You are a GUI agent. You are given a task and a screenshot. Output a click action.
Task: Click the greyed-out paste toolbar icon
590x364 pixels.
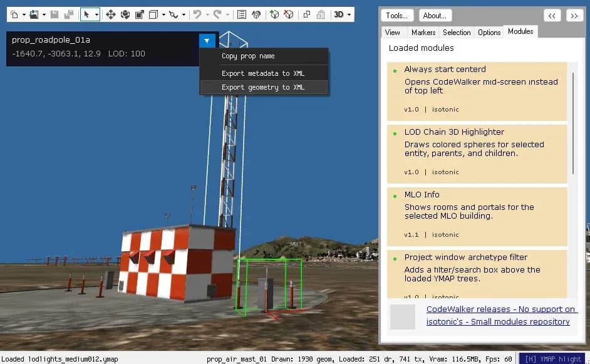coord(321,14)
